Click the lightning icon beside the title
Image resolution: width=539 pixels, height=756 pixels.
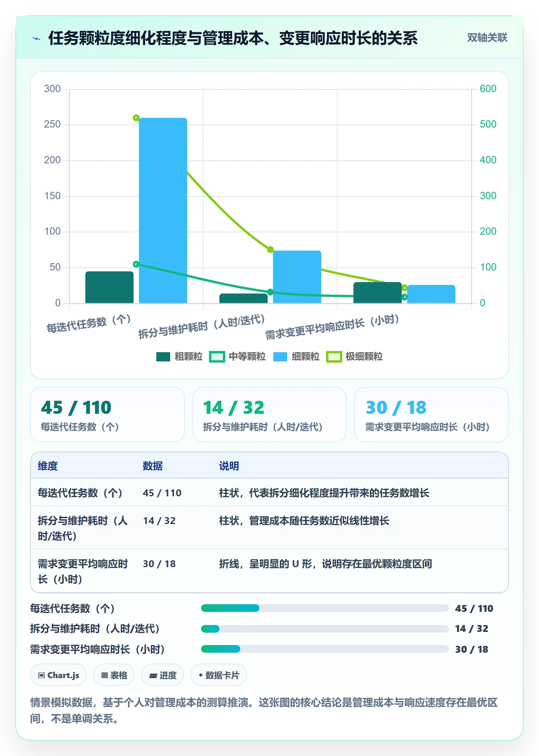click(37, 39)
